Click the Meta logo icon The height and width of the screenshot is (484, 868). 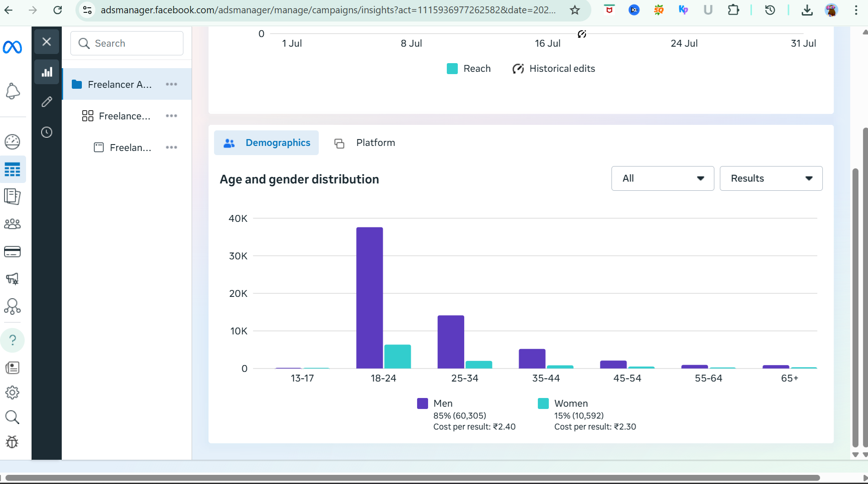[12, 47]
